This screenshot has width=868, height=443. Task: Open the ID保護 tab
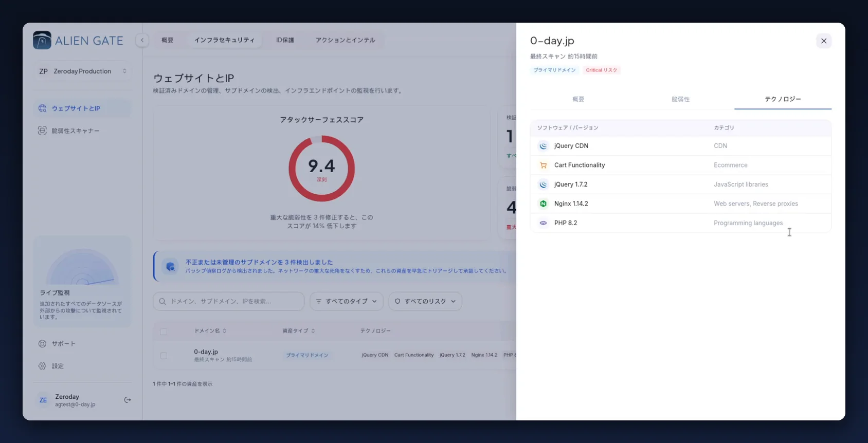(285, 40)
